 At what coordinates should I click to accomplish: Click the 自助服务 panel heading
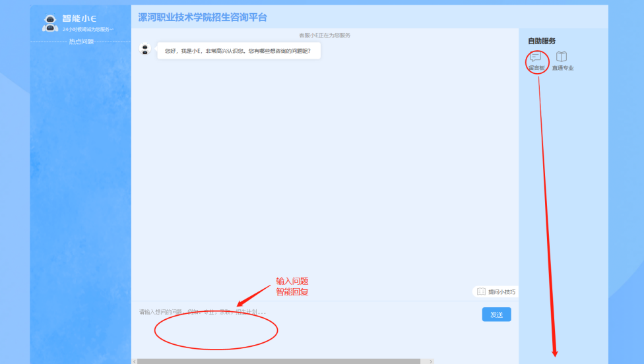[x=542, y=41]
